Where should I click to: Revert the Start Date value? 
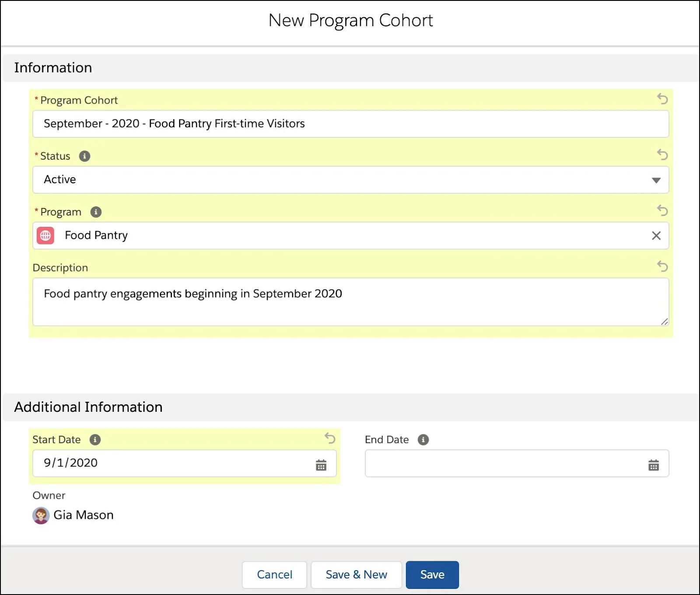pyautogui.click(x=330, y=439)
